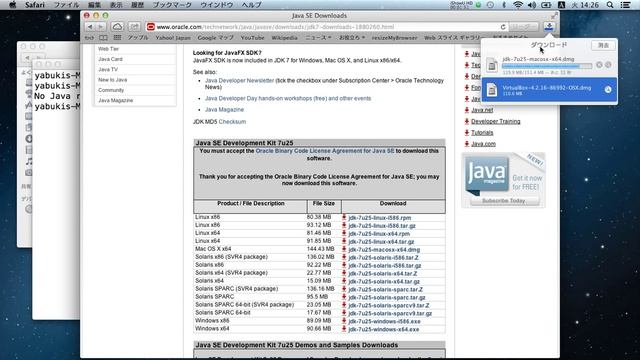The image size is (640, 360).
Task: Open Spotlight search in menu bar
Action: click(610, 5)
